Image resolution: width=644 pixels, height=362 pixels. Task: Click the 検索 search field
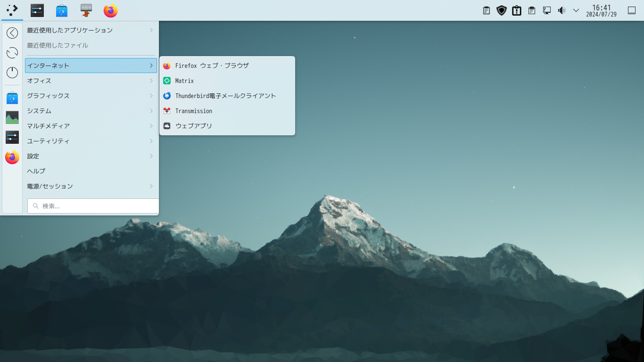pos(93,206)
